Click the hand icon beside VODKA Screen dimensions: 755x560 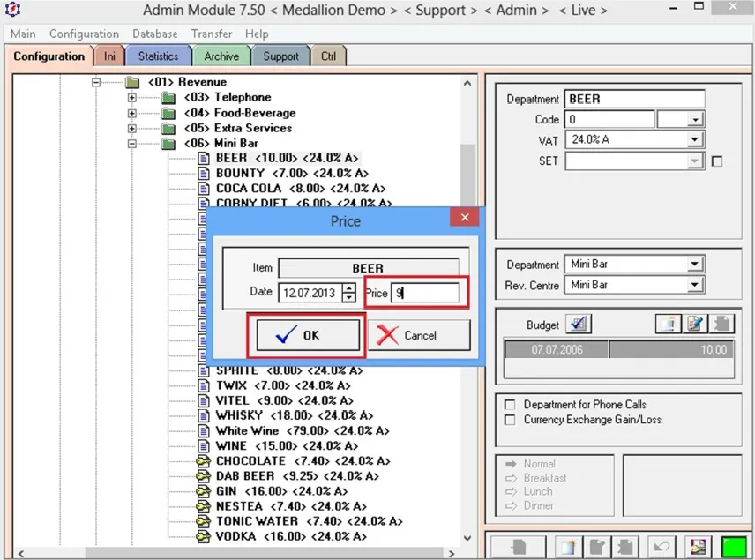204,536
